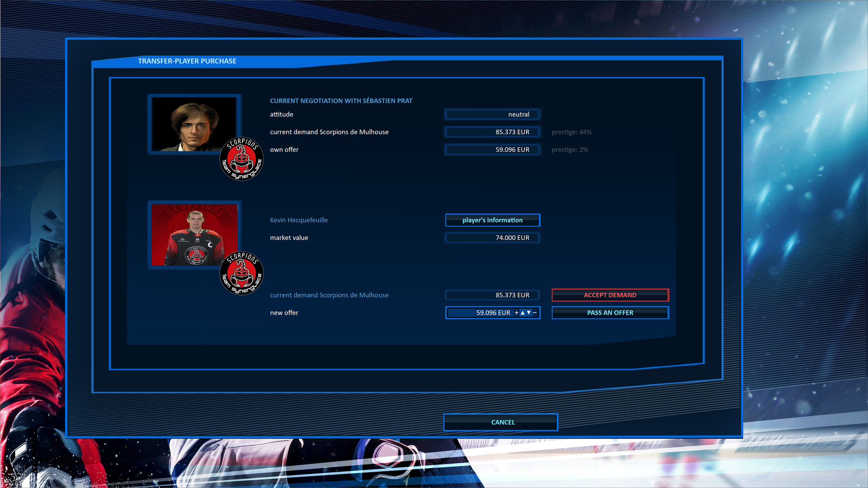Click the plus button in new offer
Image resolution: width=868 pixels, height=488 pixels.
pos(516,313)
